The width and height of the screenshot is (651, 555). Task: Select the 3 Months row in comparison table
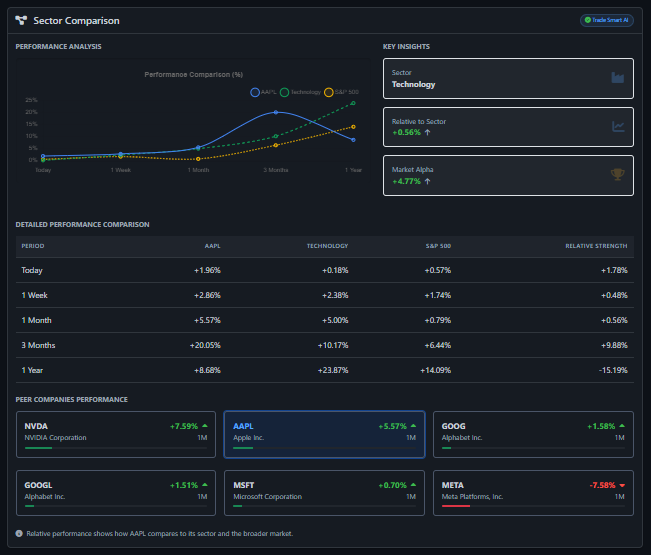[324, 344]
